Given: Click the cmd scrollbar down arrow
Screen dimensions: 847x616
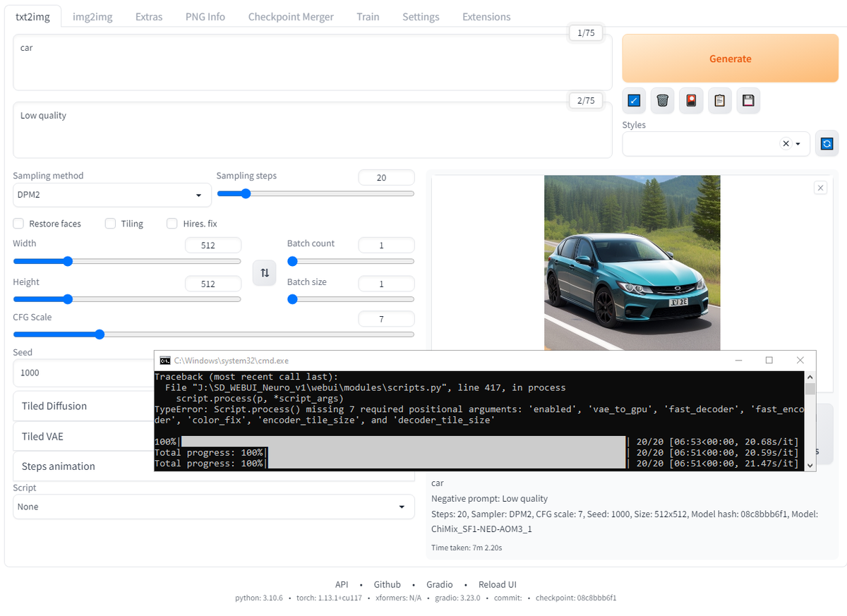Looking at the screenshot, I should tap(810, 465).
